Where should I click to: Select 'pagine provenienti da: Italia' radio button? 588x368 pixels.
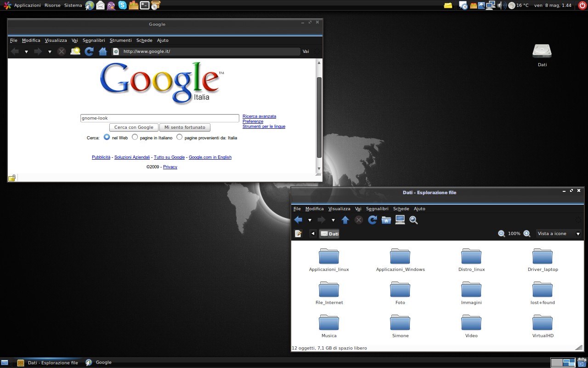[x=179, y=137]
